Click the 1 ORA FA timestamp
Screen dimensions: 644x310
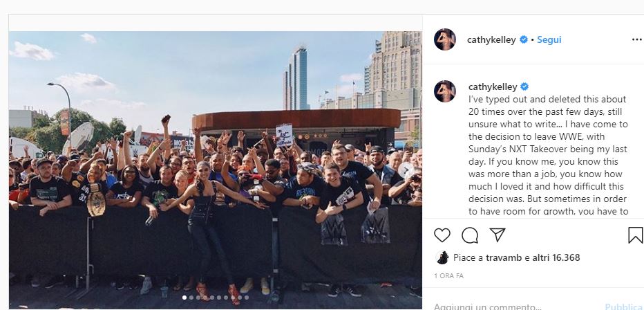(x=449, y=276)
